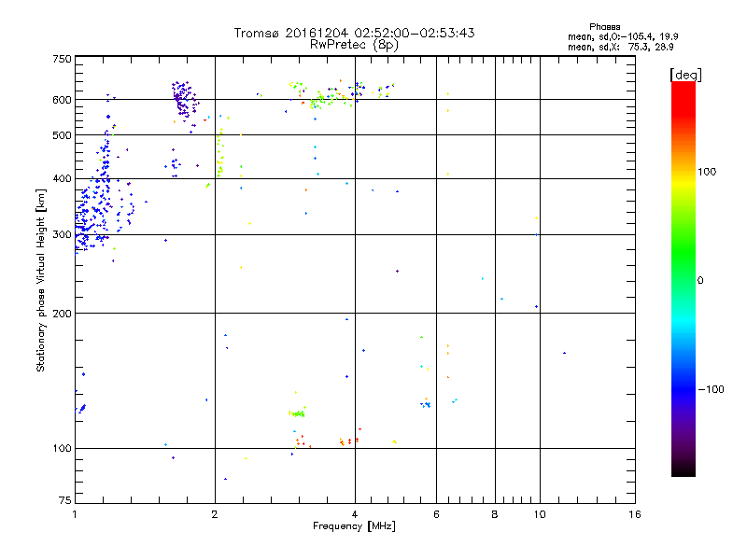747x560 pixels.
Task: Click the '2' frequency tick label
Action: [215, 514]
